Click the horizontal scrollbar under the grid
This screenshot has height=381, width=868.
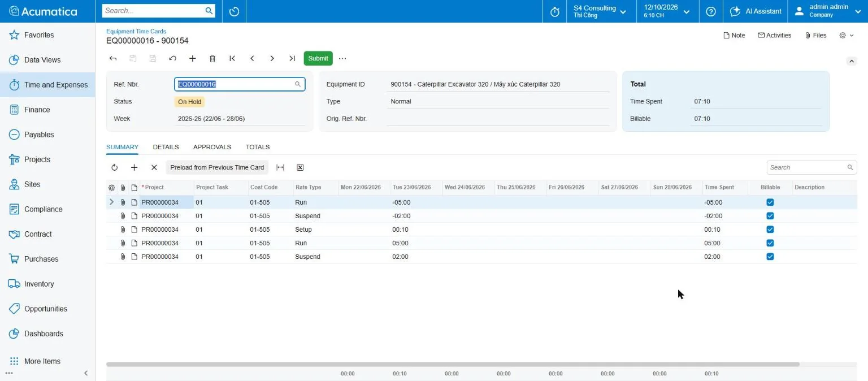coord(453,365)
